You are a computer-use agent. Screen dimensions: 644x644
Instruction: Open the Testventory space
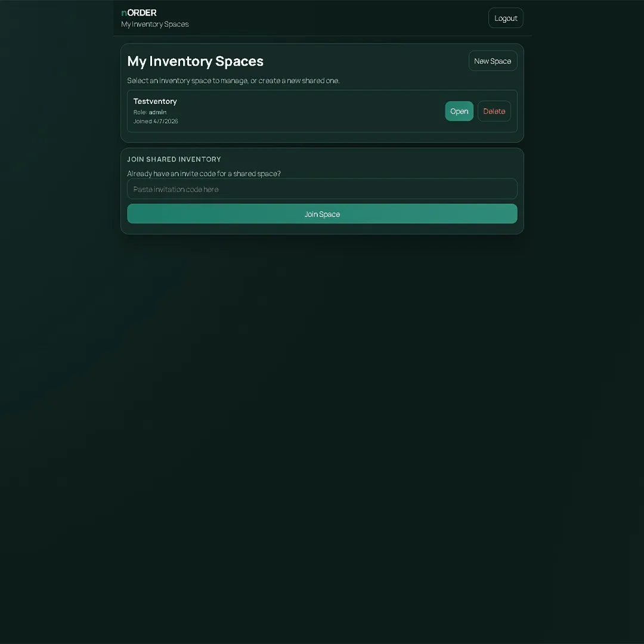coord(459,112)
